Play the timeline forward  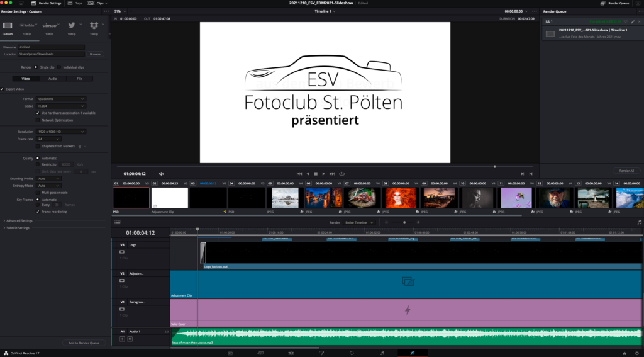(x=324, y=174)
